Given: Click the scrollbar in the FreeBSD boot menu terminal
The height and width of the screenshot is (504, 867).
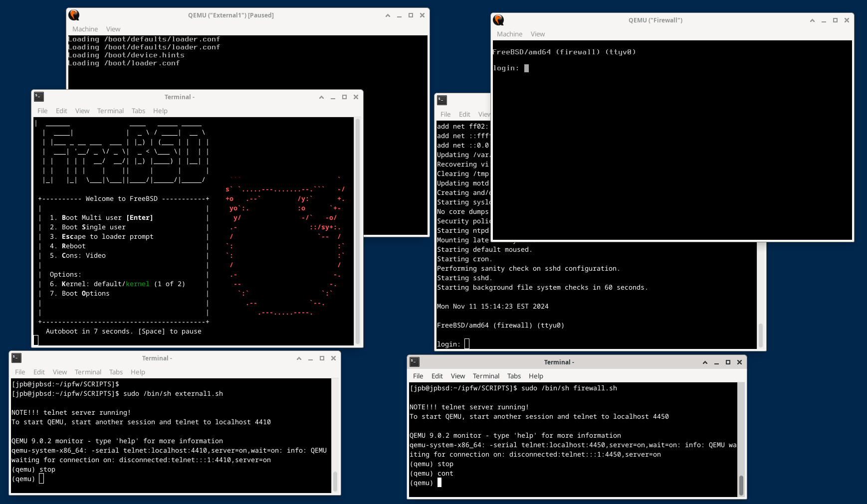Looking at the screenshot, I should 357,231.
